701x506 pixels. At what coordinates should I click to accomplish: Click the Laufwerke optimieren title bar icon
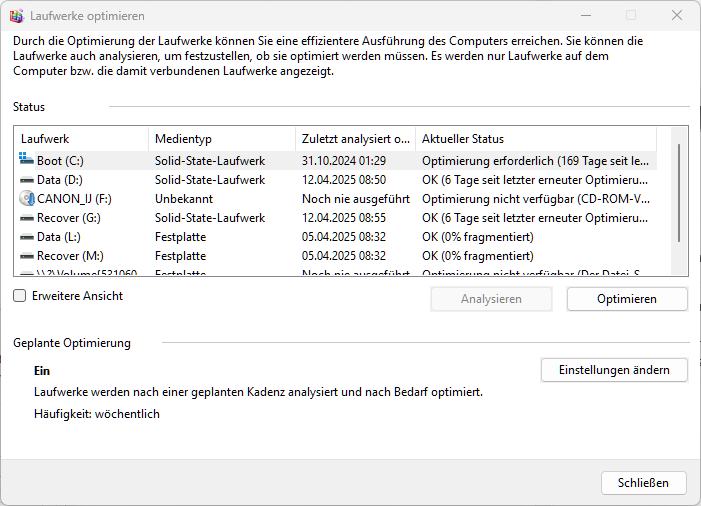pos(16,16)
